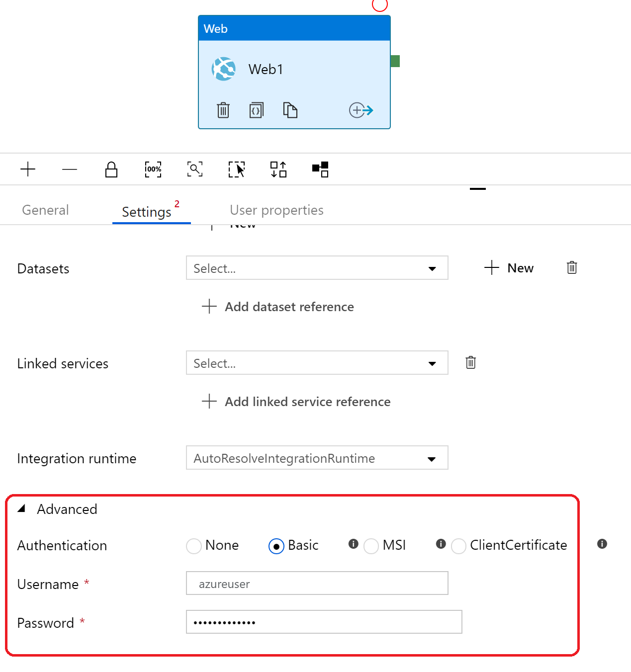Click Add dataset reference
This screenshot has height=672, width=631.
click(x=278, y=307)
